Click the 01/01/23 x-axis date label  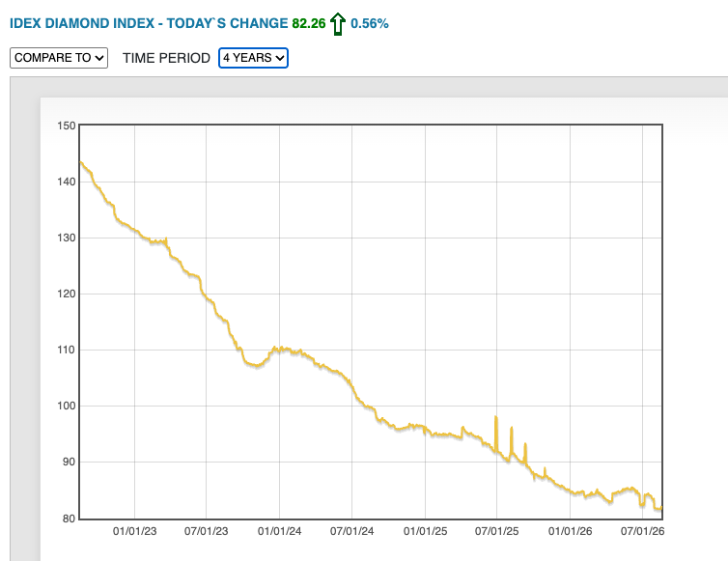[x=134, y=531]
